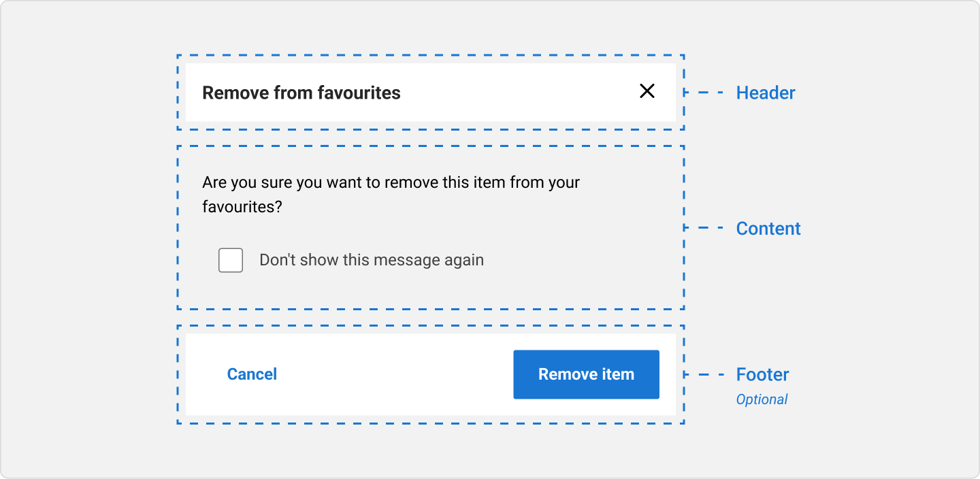Click the Footer annotation label
This screenshot has height=479, width=980.
(763, 374)
